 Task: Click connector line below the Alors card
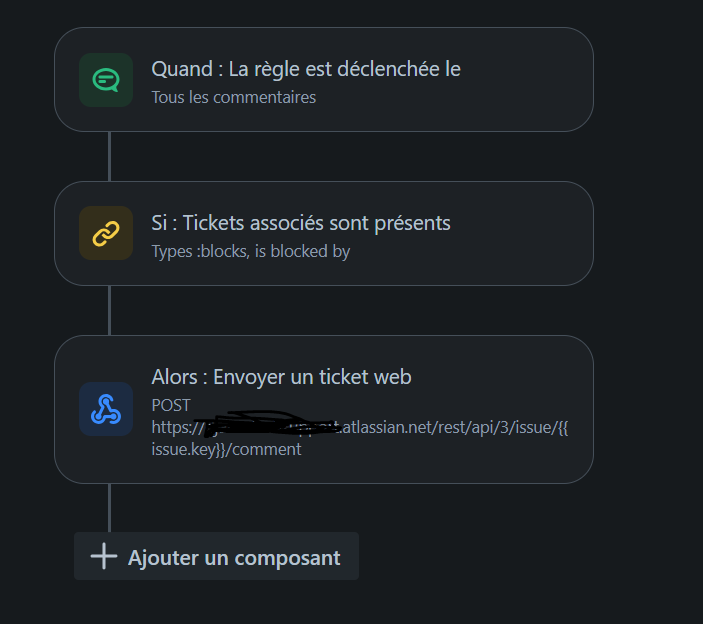(x=109, y=508)
